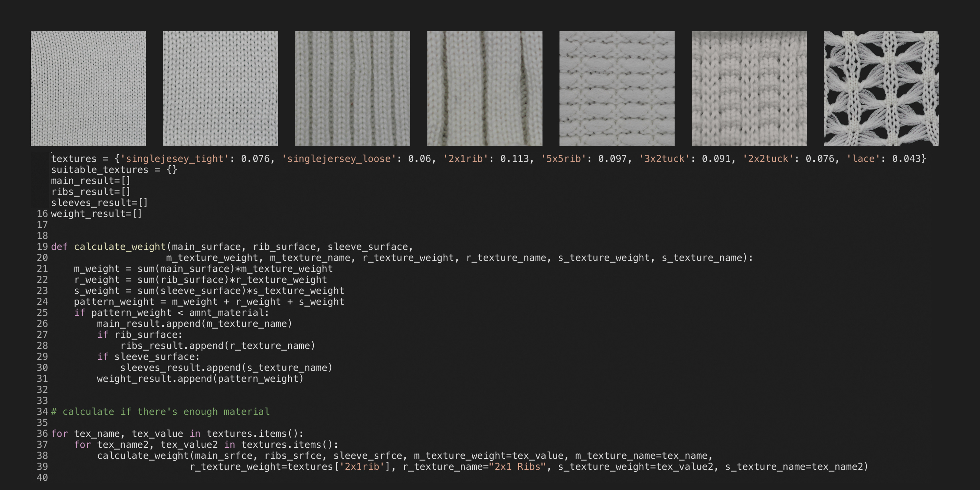
Task: Click line number 19 in gutter
Action: (x=42, y=247)
